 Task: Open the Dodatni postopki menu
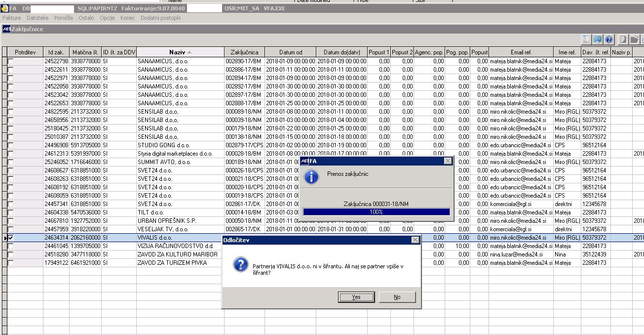[160, 18]
